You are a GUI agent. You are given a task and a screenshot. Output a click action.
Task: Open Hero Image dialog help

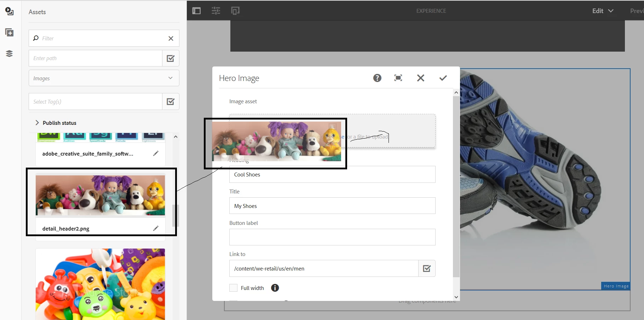(x=377, y=78)
